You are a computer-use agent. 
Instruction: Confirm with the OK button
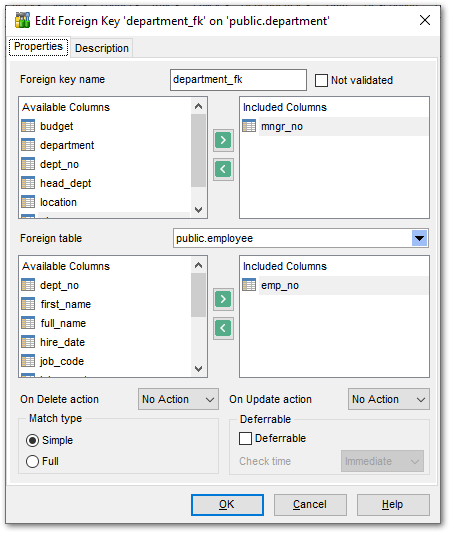227,505
